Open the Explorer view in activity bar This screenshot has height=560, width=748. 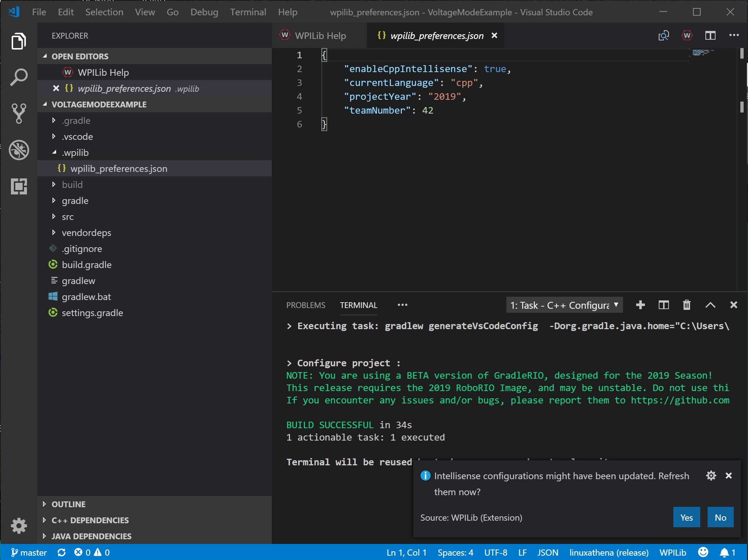19,41
